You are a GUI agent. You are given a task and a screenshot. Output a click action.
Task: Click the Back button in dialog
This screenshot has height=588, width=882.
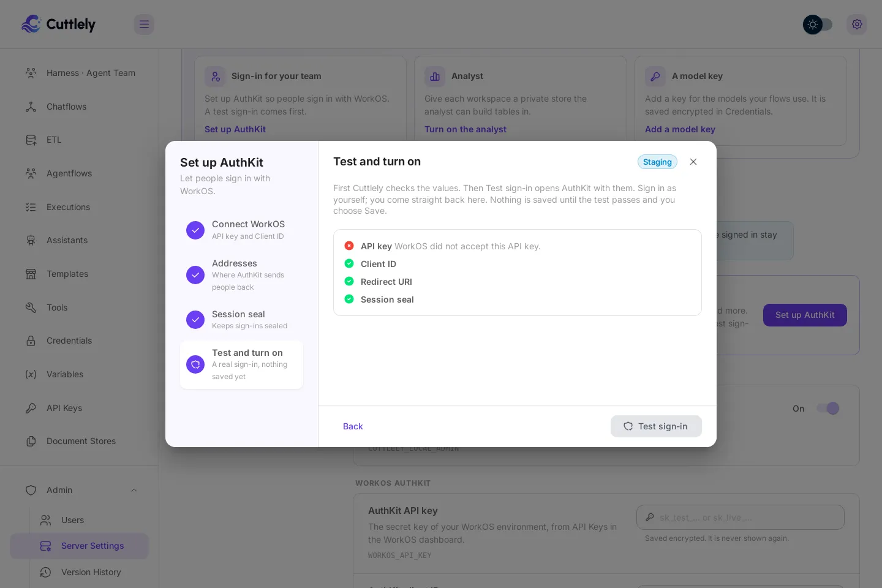pos(353,426)
